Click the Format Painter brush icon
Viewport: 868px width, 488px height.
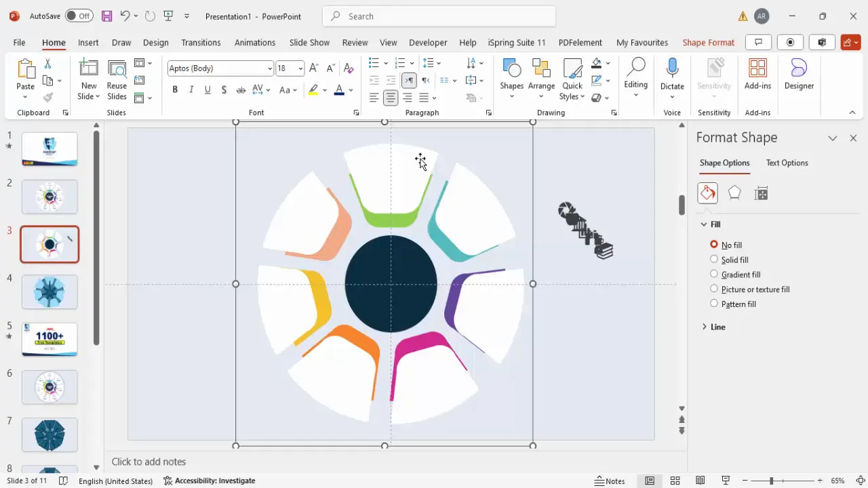pos(47,98)
